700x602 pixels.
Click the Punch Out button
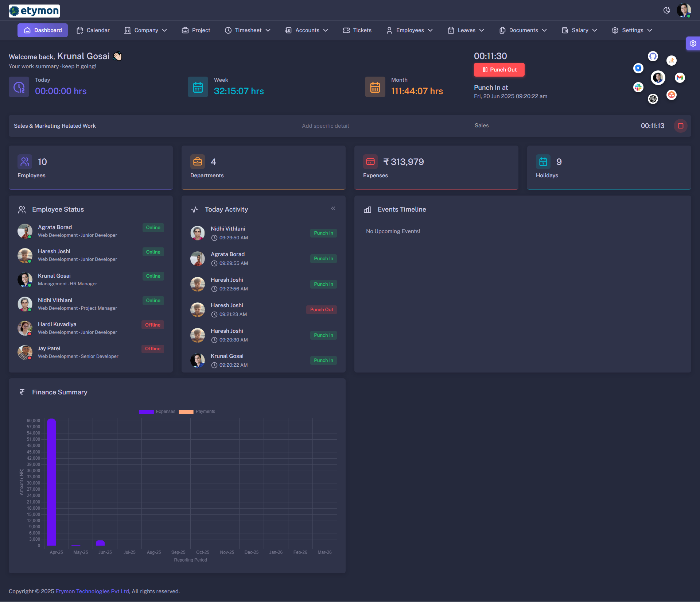(x=499, y=70)
